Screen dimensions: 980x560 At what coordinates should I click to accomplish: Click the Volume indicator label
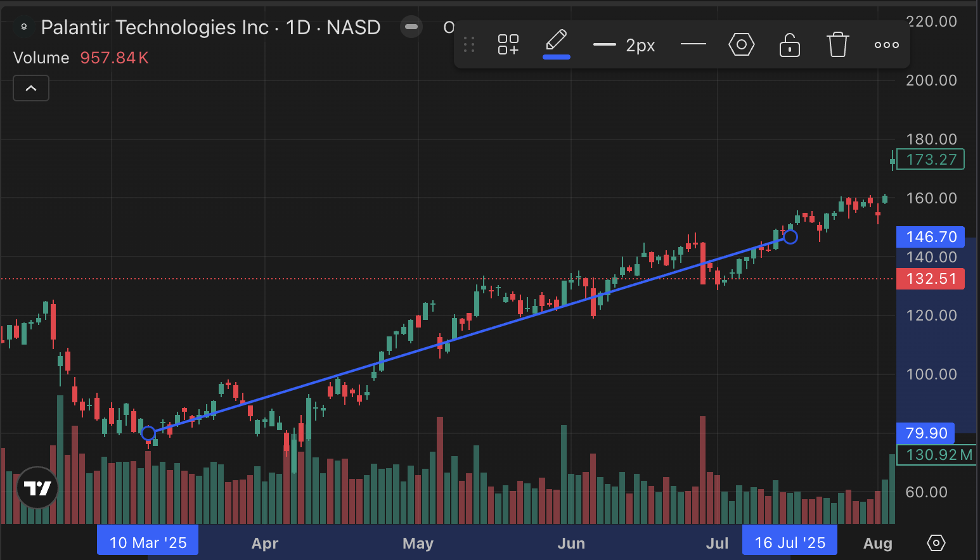(41, 58)
